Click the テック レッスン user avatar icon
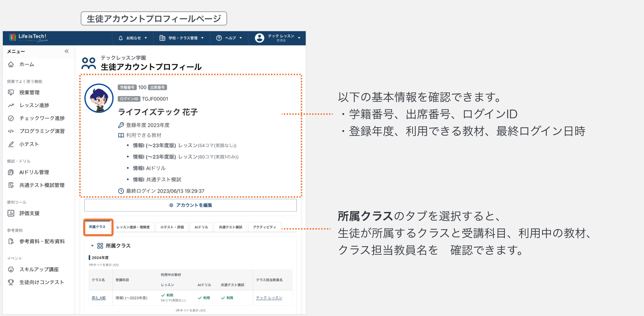Screen dimensions: 644x316 coord(259,38)
